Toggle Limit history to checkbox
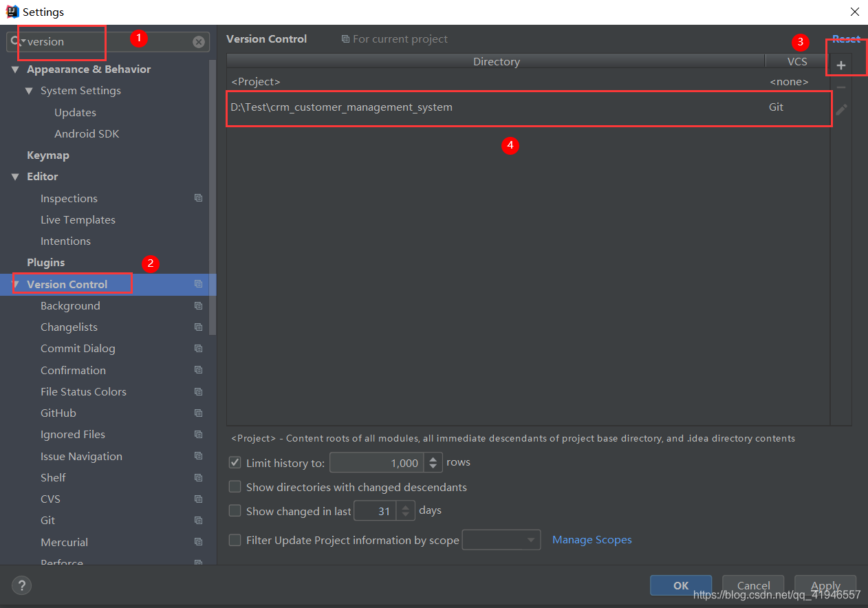Screen dimensions: 868x608 tap(235, 463)
